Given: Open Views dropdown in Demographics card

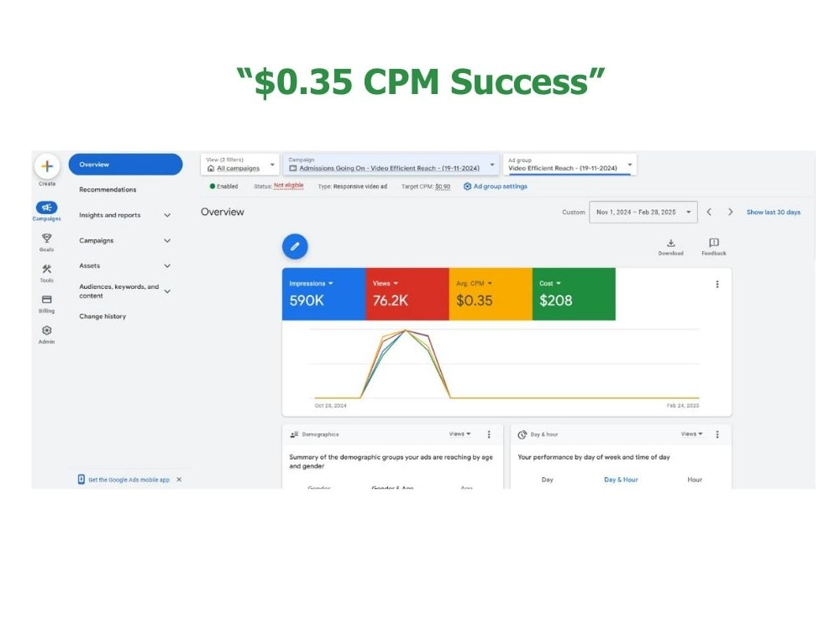Looking at the screenshot, I should click(x=459, y=434).
